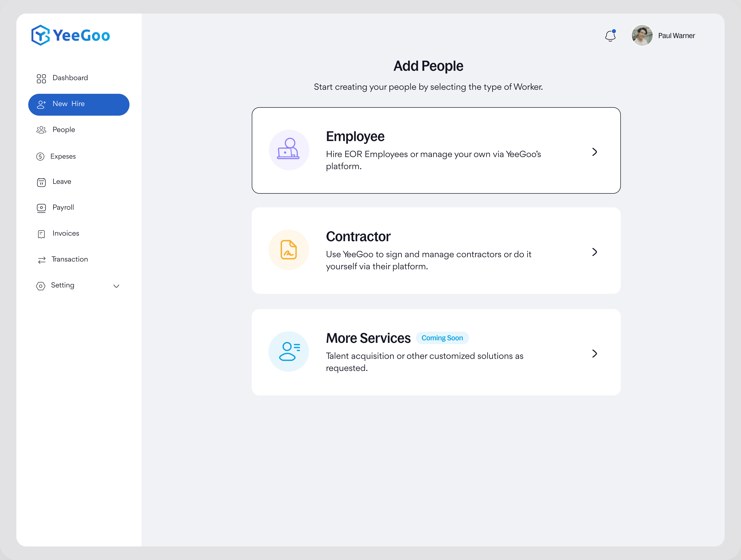Viewport: 741px width, 560px height.
Task: Click Paul Warner's profile avatar
Action: click(642, 36)
